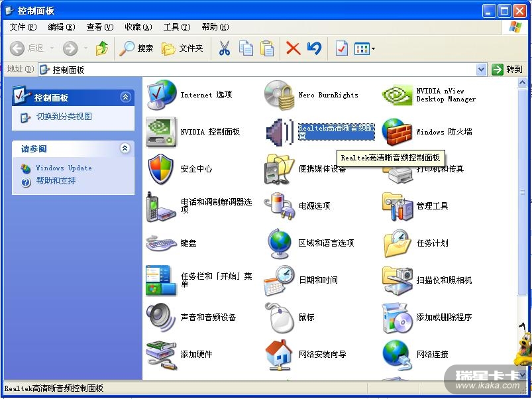Open the Internet 选项 icon
The height and width of the screenshot is (399, 532).
(x=162, y=95)
